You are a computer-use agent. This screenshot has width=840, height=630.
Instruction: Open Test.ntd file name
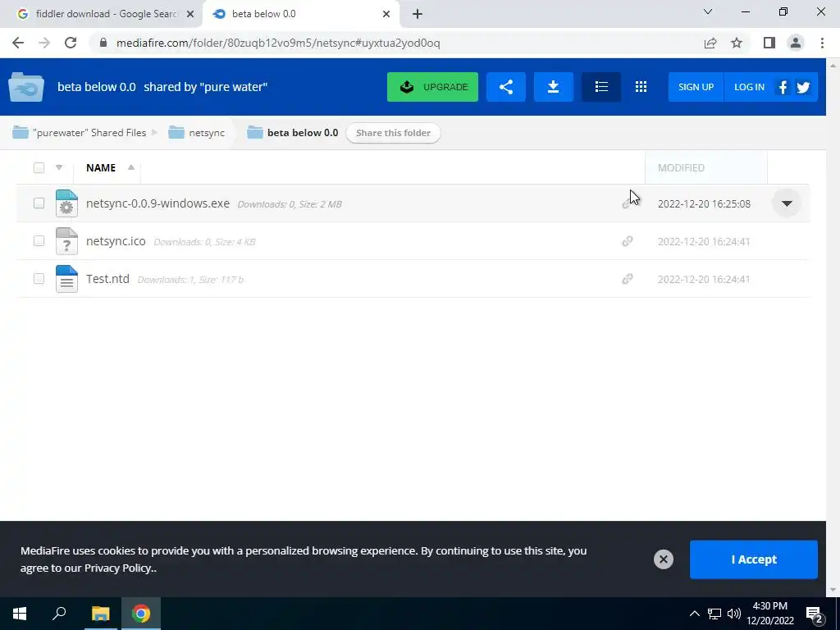pyautogui.click(x=107, y=279)
